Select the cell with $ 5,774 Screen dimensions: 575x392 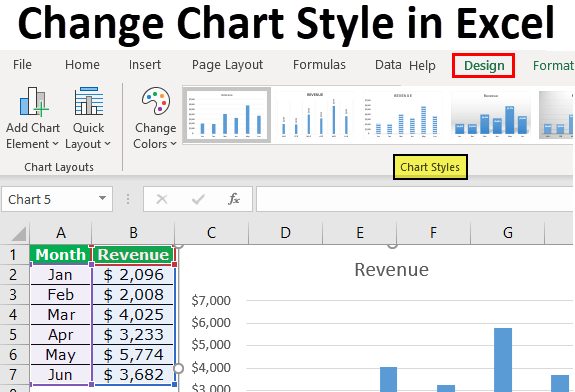tap(133, 355)
